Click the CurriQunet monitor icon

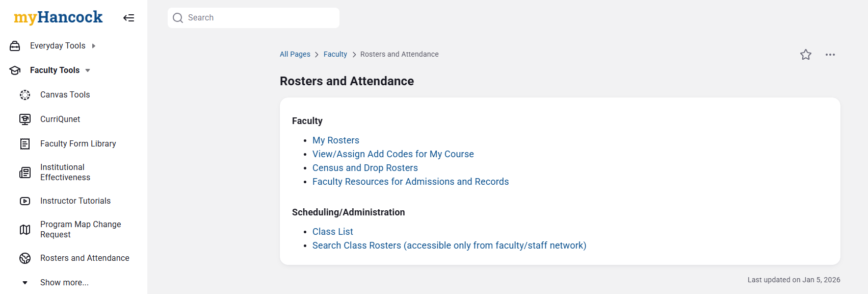coord(25,119)
